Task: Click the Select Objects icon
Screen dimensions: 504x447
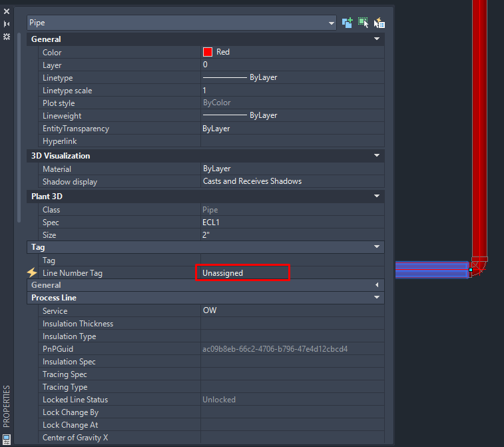Action: click(x=364, y=23)
